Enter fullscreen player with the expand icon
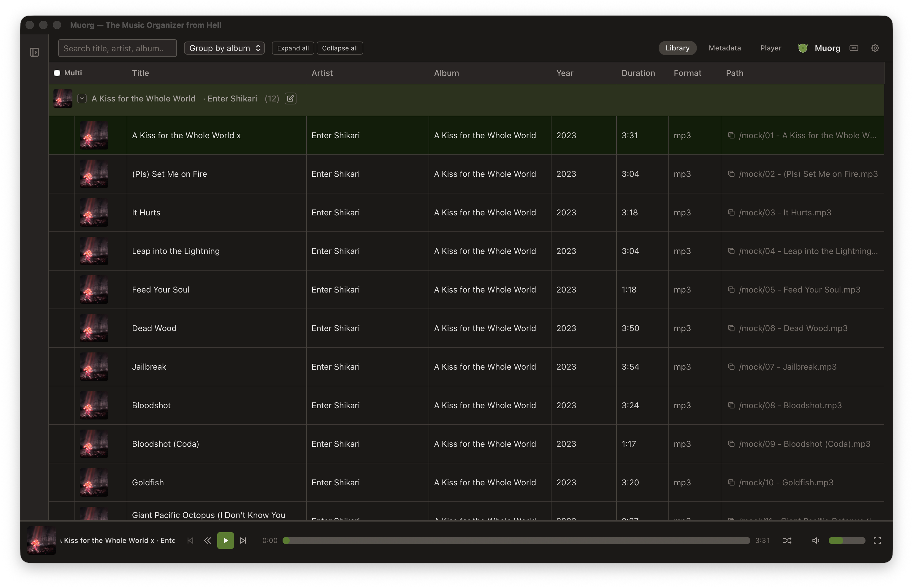 (x=877, y=540)
